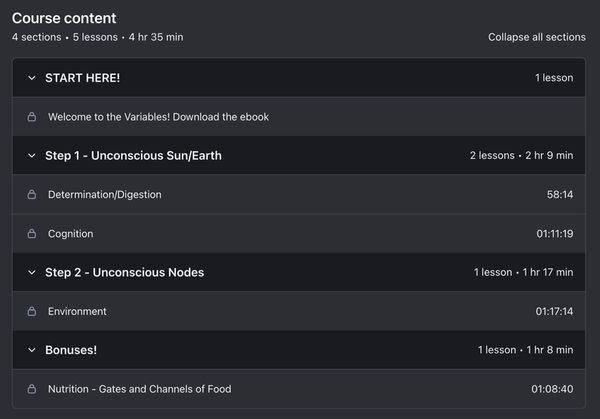Click the lock icon beside Cognition
The height and width of the screenshot is (419, 600).
click(x=32, y=233)
